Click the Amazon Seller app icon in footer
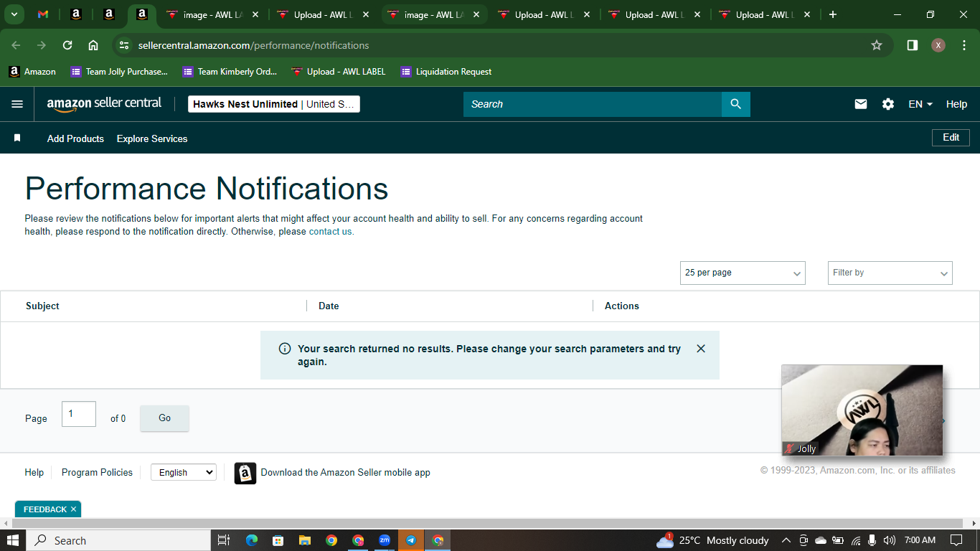This screenshot has width=980, height=551. [245, 473]
